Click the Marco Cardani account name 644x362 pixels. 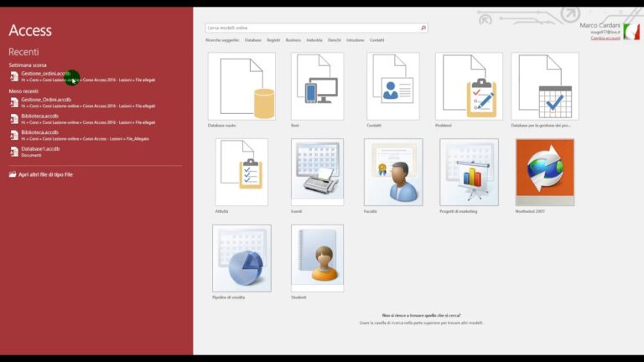(600, 25)
